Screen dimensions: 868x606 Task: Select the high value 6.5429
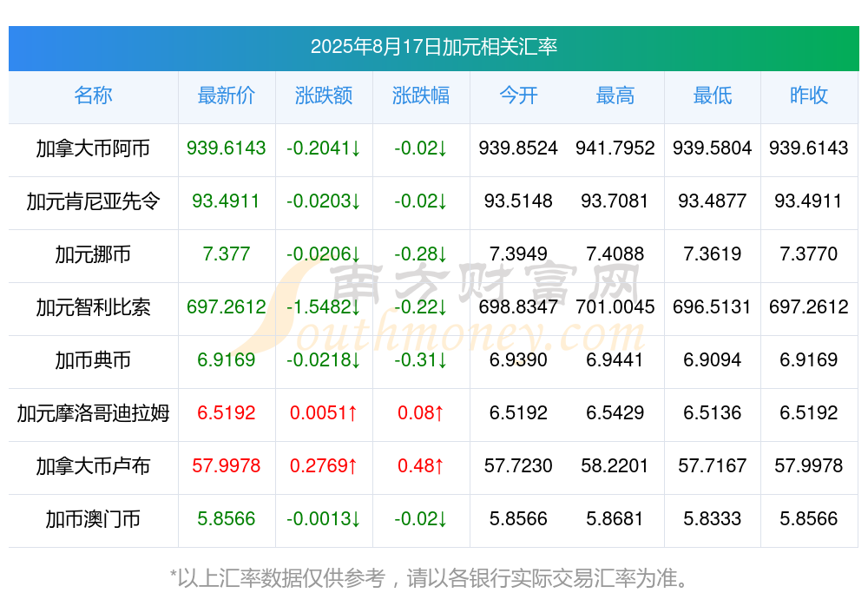615,412
